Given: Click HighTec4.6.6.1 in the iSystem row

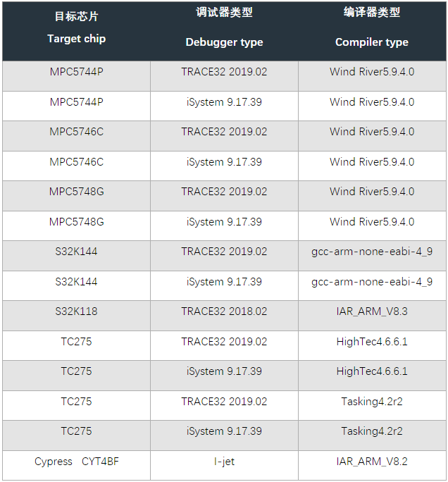Looking at the screenshot, I should click(x=372, y=371).
